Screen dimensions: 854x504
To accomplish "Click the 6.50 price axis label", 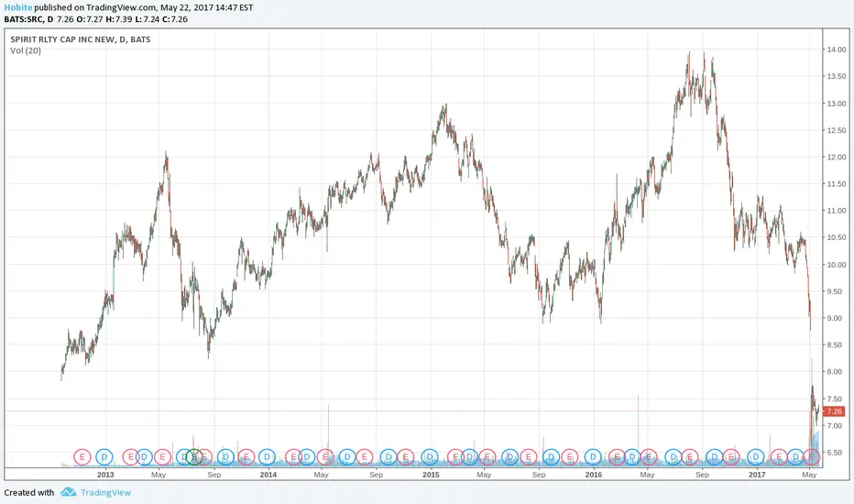I will pyautogui.click(x=836, y=453).
